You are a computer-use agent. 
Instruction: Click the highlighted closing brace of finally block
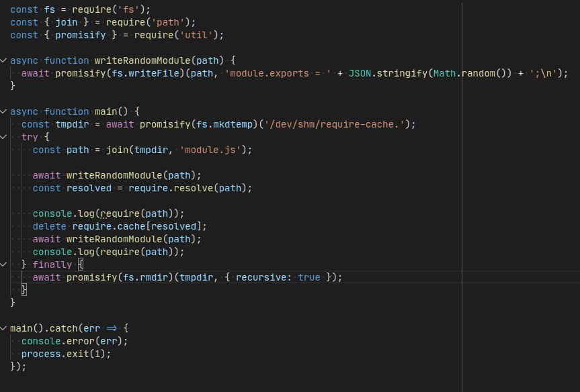point(24,290)
